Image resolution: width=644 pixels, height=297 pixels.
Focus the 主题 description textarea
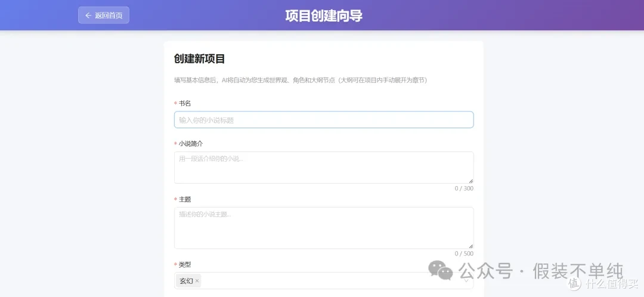pyautogui.click(x=324, y=228)
